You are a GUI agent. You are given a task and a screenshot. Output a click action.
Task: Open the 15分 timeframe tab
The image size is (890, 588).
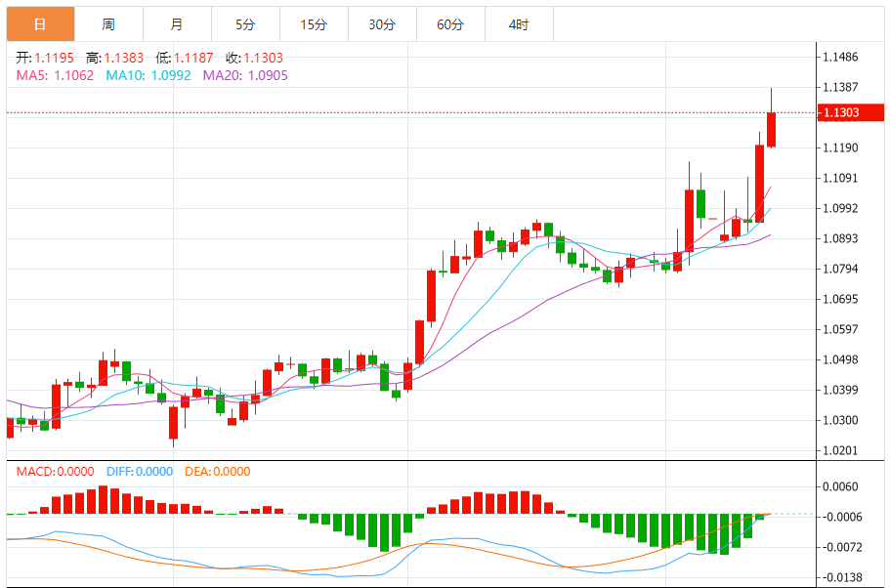tap(314, 24)
